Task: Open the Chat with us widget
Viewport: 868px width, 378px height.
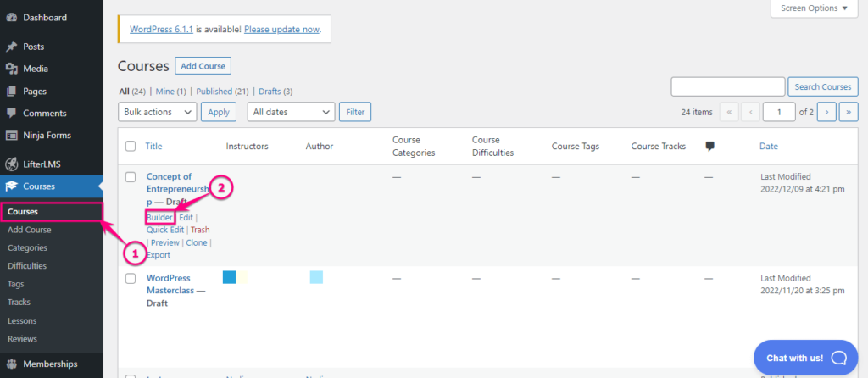Action: click(806, 358)
